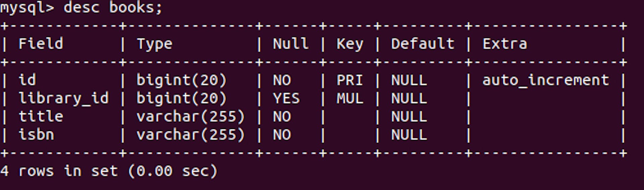
Task: Click NULL default of isbn row
Action: coord(409,135)
